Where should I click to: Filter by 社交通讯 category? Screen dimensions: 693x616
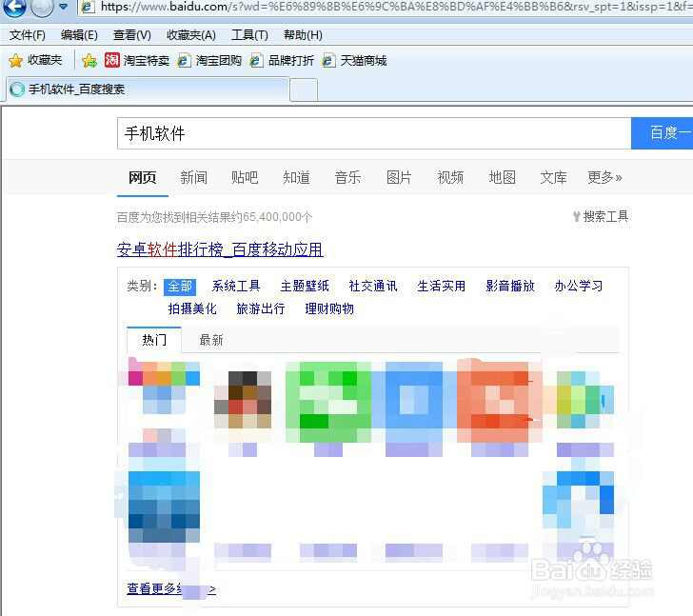tap(373, 287)
